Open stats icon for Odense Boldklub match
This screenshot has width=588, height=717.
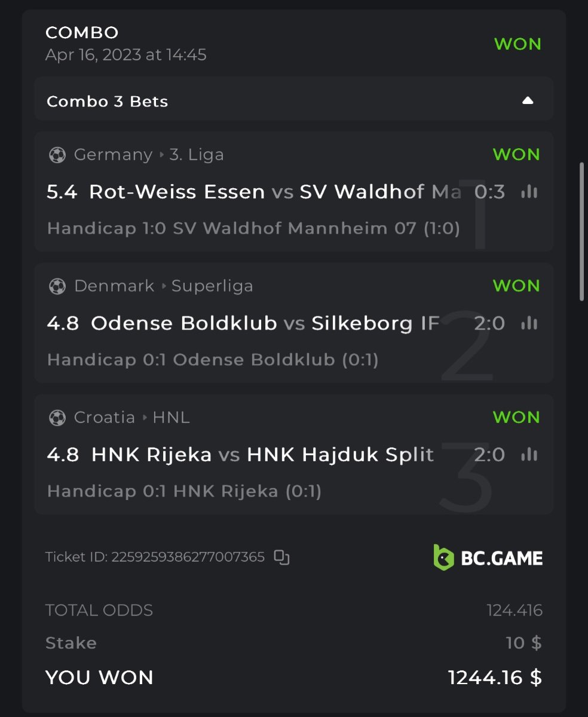coord(529,323)
